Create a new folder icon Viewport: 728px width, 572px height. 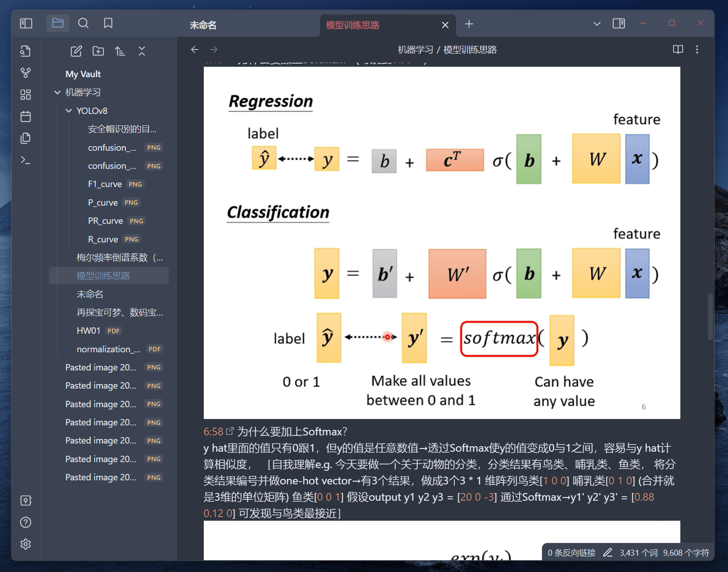(98, 51)
